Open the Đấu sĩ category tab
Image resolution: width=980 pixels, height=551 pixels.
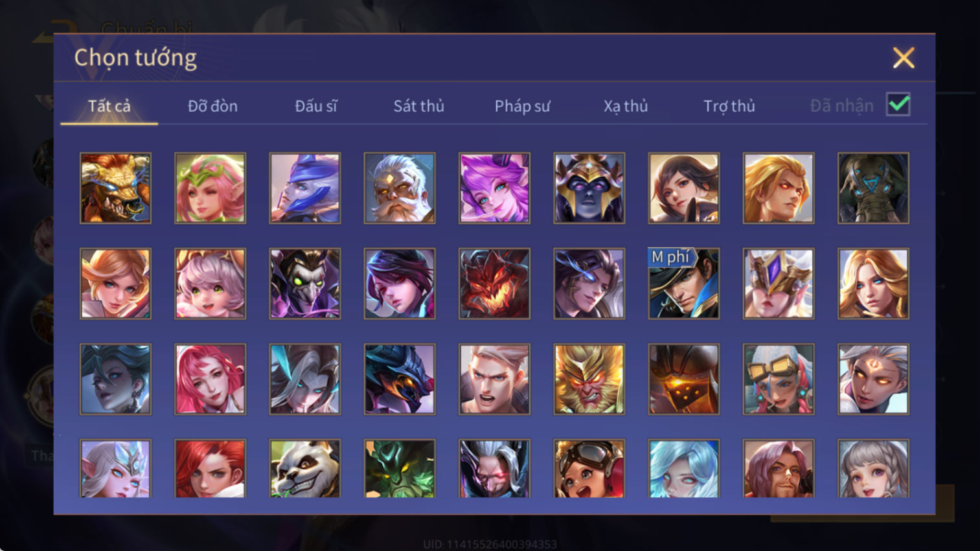pos(316,106)
